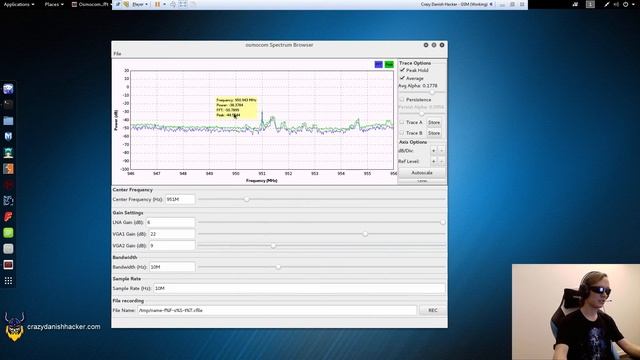Viewport: 640px width, 360px height.
Task: Click the pen tool icon in top panel
Action: coord(607,4)
